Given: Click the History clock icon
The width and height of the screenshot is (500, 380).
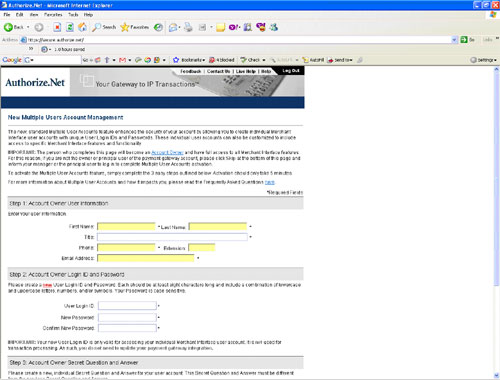Looking at the screenshot, I should click(158, 27).
